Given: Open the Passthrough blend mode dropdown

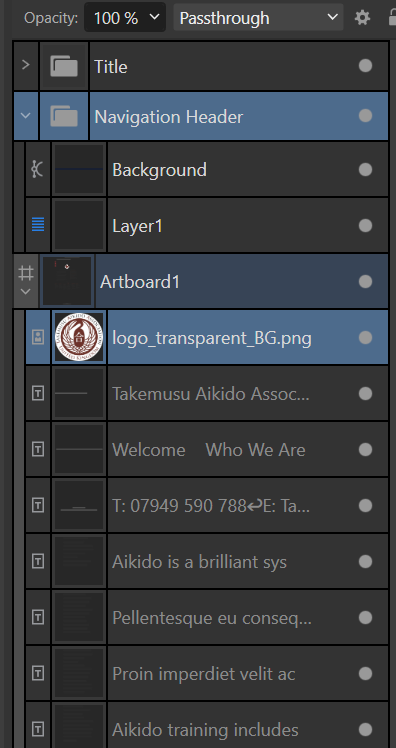Looking at the screenshot, I should (258, 18).
